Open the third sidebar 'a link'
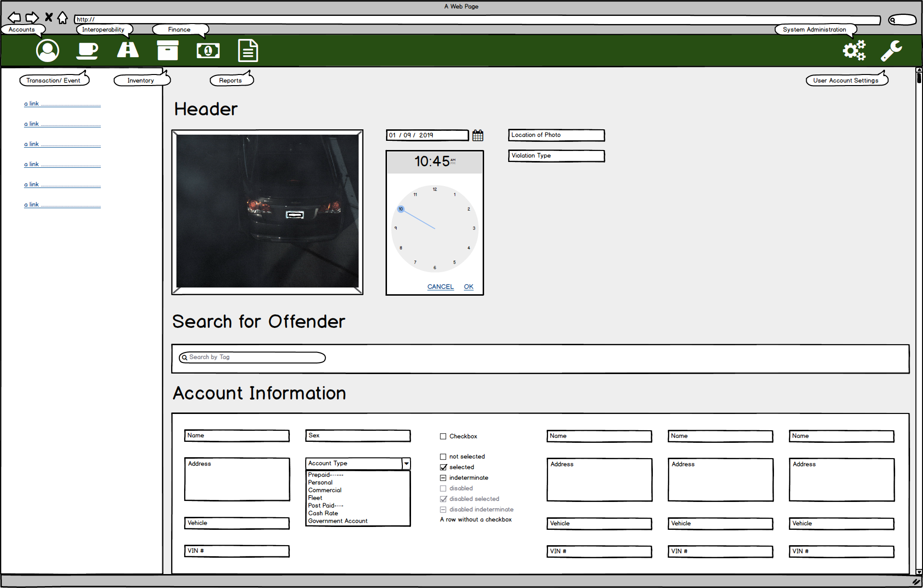Image resolution: width=923 pixels, height=588 pixels. point(62,144)
